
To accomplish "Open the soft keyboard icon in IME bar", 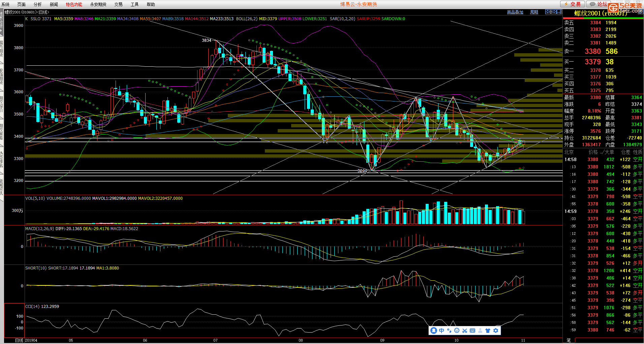I will tap(472, 331).
